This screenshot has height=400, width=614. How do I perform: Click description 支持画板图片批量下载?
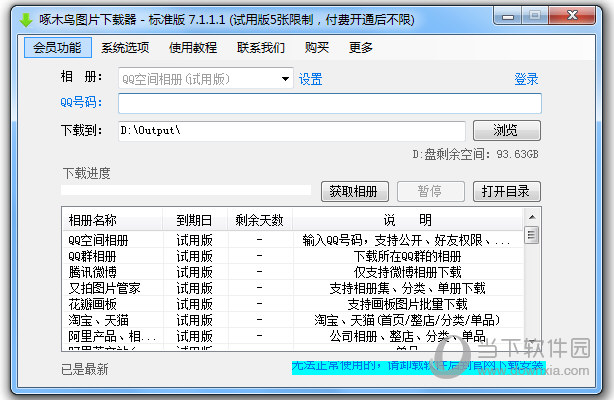[407, 304]
